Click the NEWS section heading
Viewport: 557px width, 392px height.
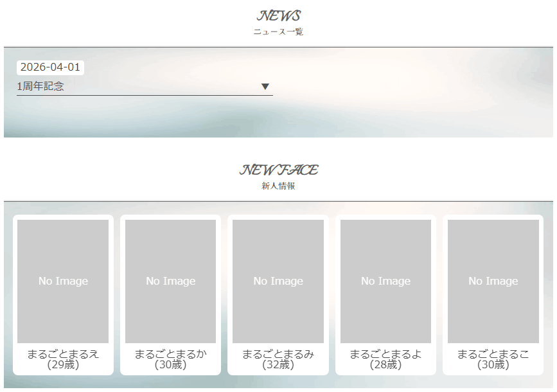tap(278, 16)
